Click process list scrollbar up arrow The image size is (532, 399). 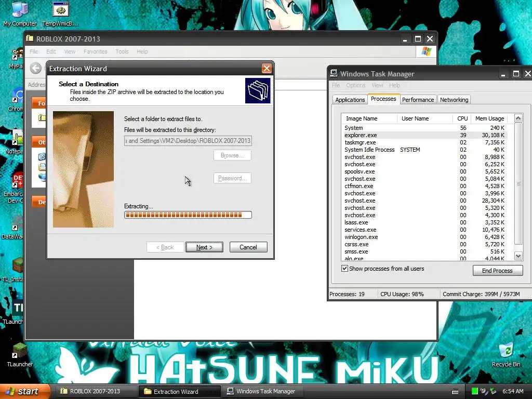pyautogui.click(x=518, y=118)
